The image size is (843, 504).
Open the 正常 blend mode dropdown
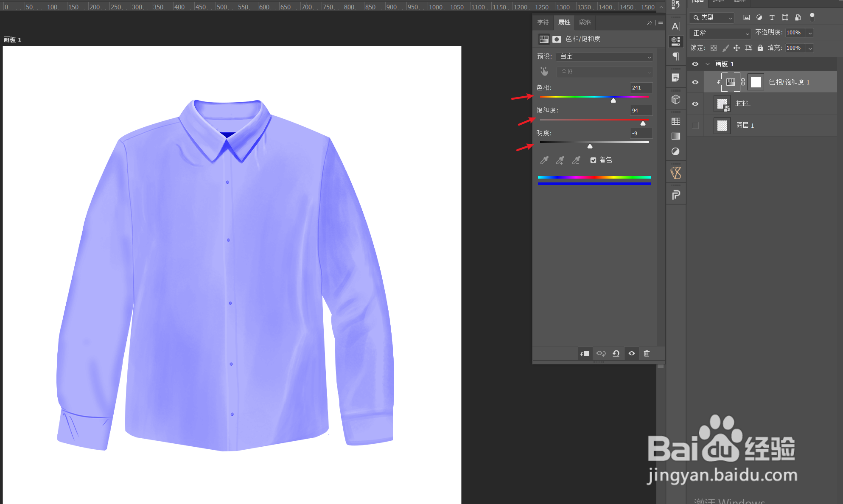[x=720, y=33]
